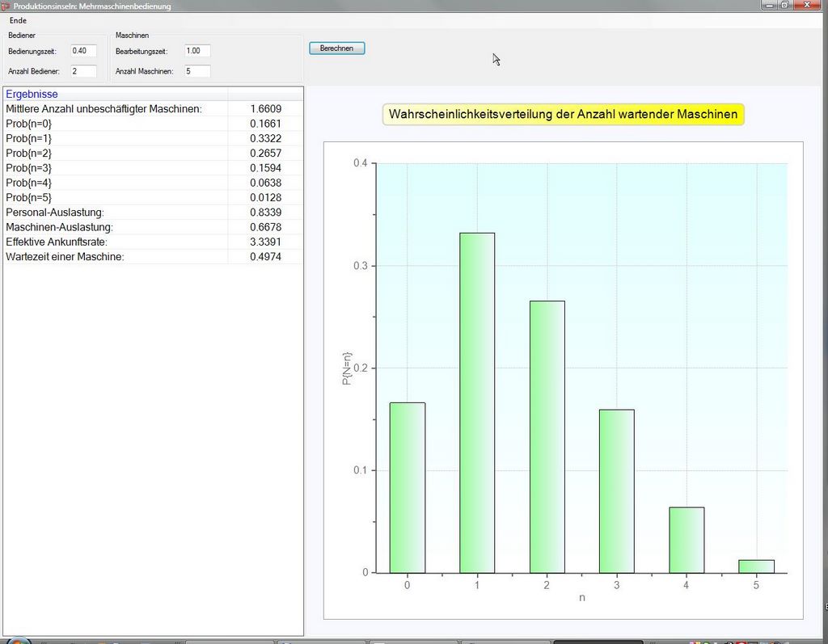Maximize the Produktionsinseln window

pyautogui.click(x=784, y=5)
